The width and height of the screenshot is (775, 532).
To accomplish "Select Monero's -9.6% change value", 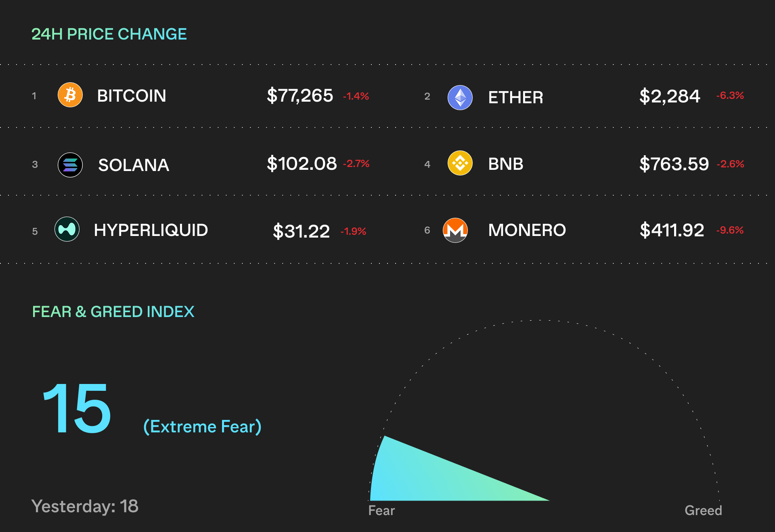I will click(730, 230).
